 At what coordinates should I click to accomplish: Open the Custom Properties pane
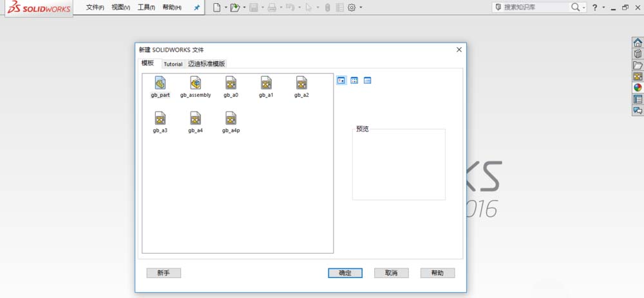(638, 99)
